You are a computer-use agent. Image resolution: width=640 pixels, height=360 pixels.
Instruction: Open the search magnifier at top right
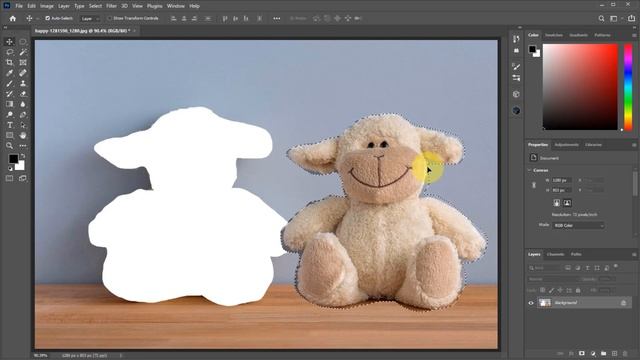coord(601,18)
